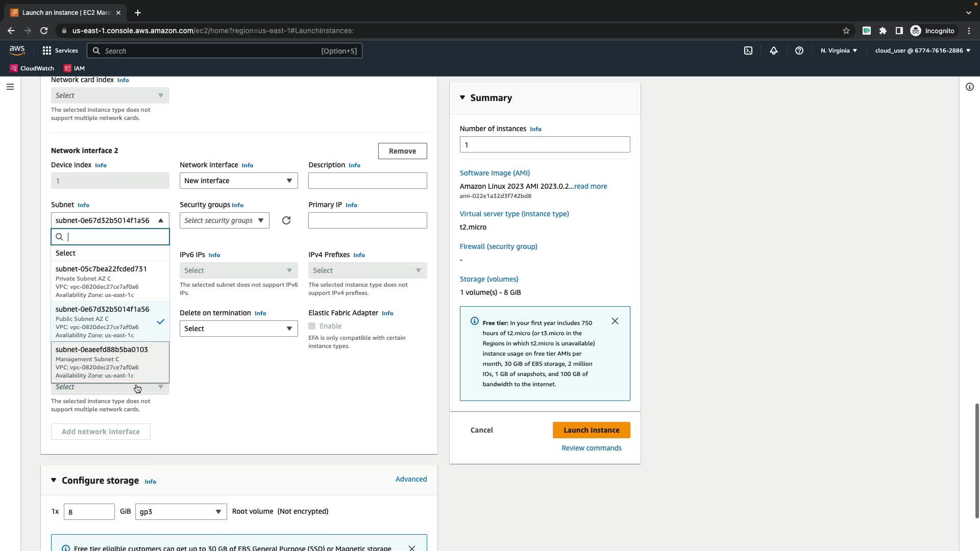Image resolution: width=980 pixels, height=551 pixels.
Task: Open the N. Virginia region menu
Action: (839, 51)
